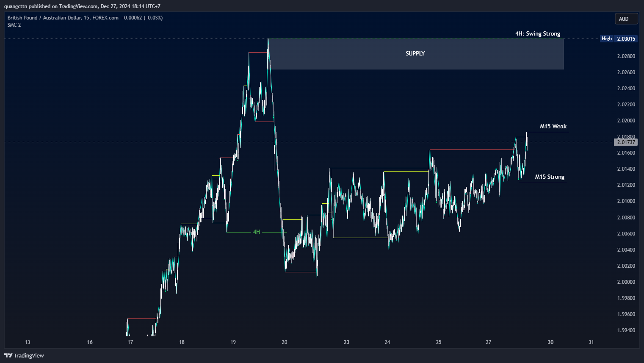The image size is (644, 363).
Task: Click date 23 on the time axis
Action: (346, 342)
